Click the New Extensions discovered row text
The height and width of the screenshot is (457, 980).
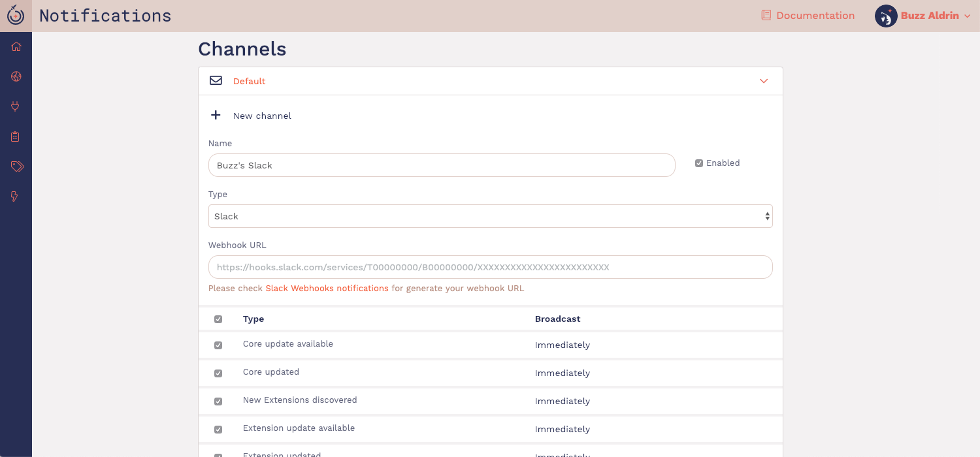(300, 400)
